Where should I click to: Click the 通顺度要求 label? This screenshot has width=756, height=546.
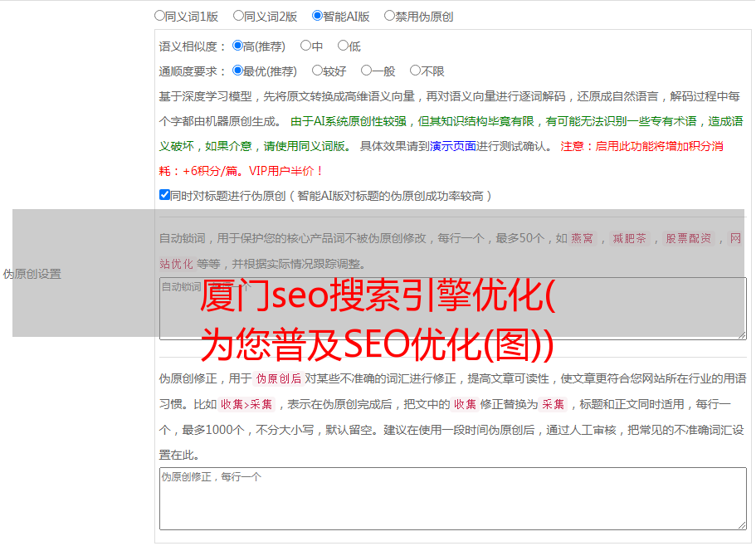(x=193, y=72)
